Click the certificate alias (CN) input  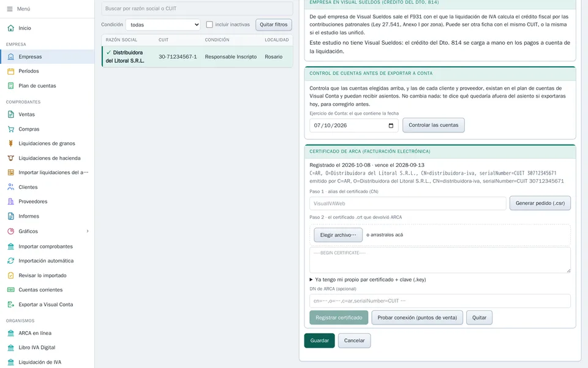pos(408,204)
